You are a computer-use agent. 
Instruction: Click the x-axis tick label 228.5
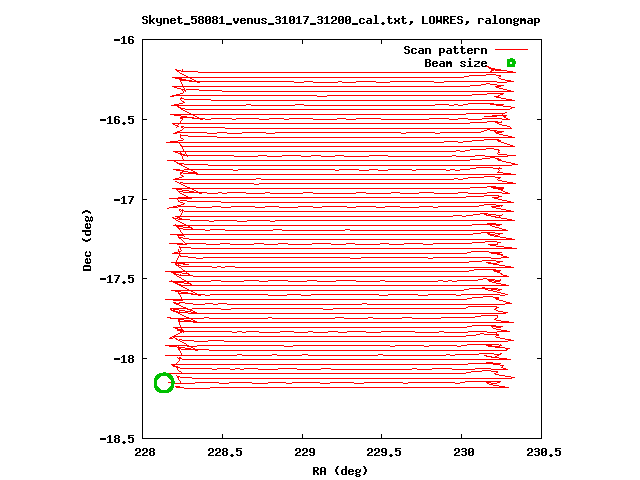click(224, 452)
